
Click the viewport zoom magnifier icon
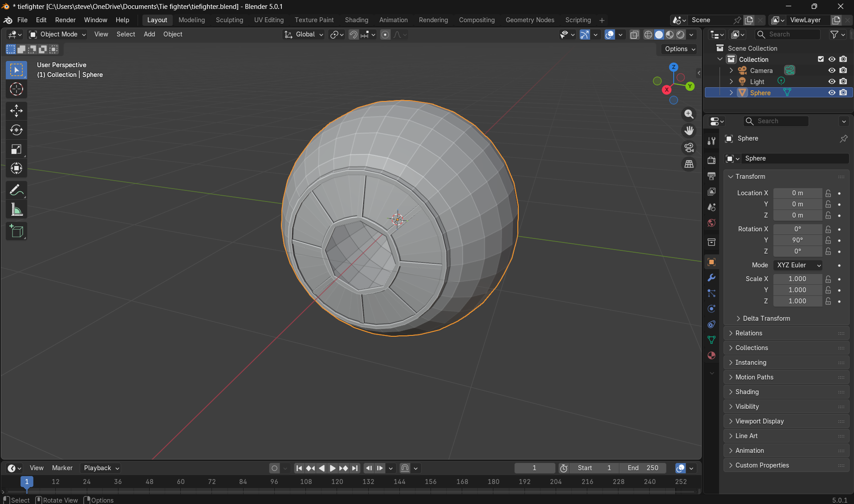pos(689,114)
